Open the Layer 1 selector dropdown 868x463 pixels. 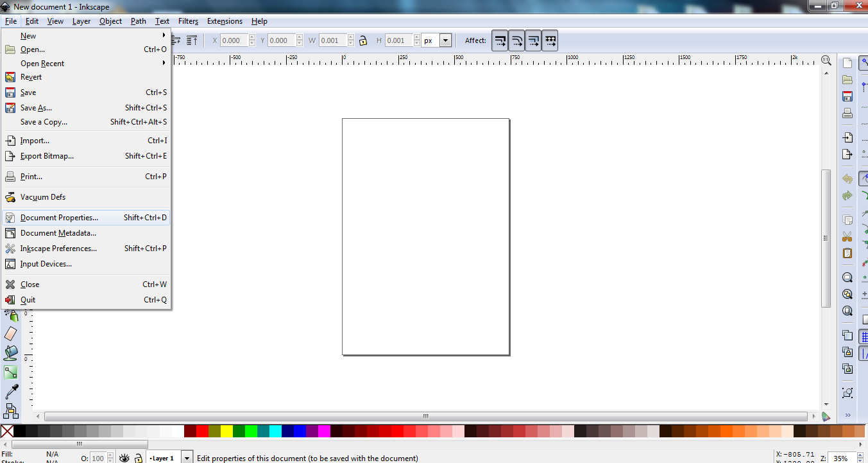187,458
